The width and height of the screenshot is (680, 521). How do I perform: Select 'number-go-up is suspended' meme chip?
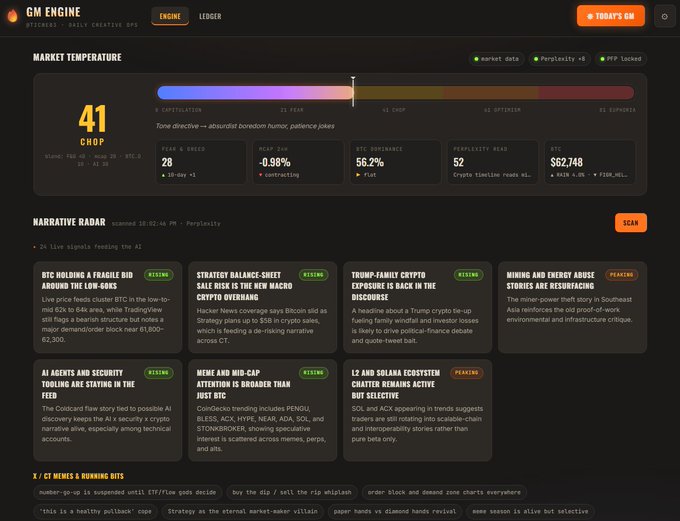[128, 492]
